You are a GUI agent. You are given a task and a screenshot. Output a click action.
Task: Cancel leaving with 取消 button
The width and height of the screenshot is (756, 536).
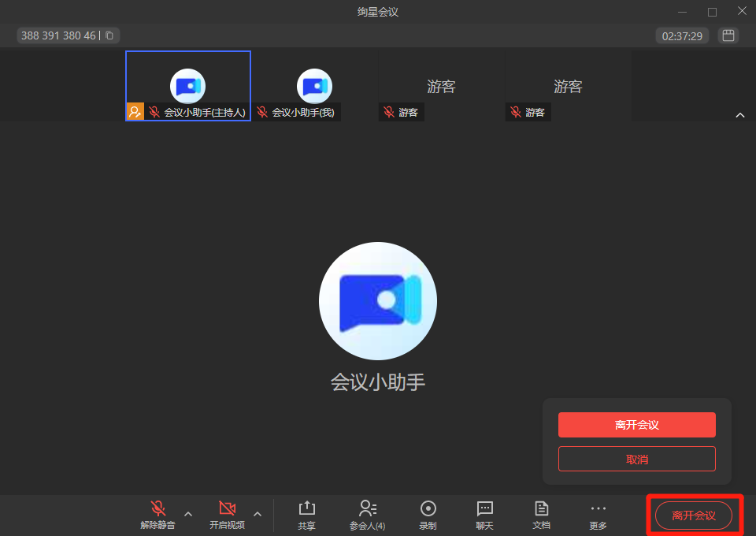(x=637, y=459)
